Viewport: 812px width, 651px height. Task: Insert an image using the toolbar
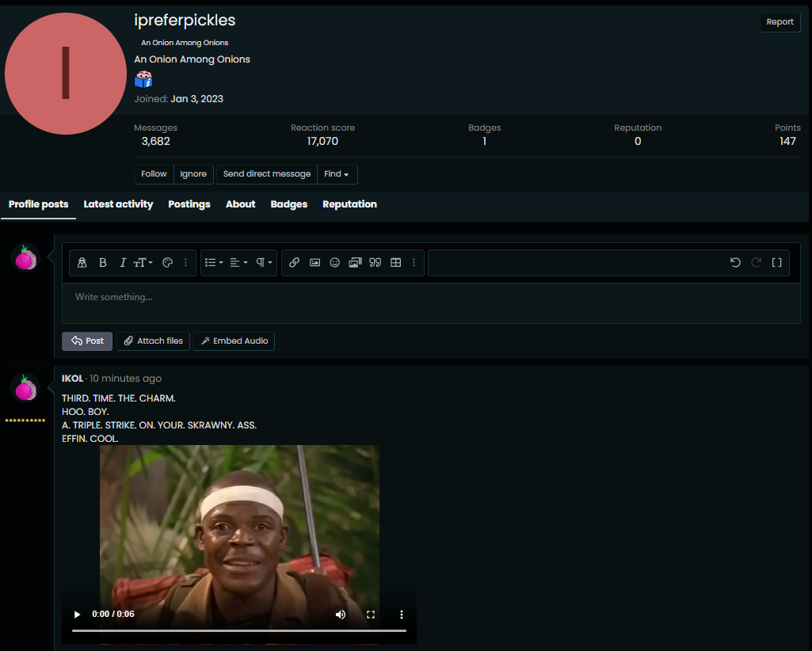click(x=315, y=263)
